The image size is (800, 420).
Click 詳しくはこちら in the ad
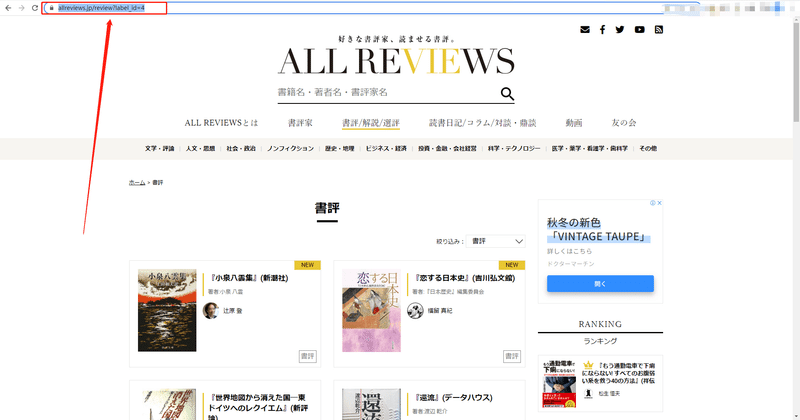[569, 251]
